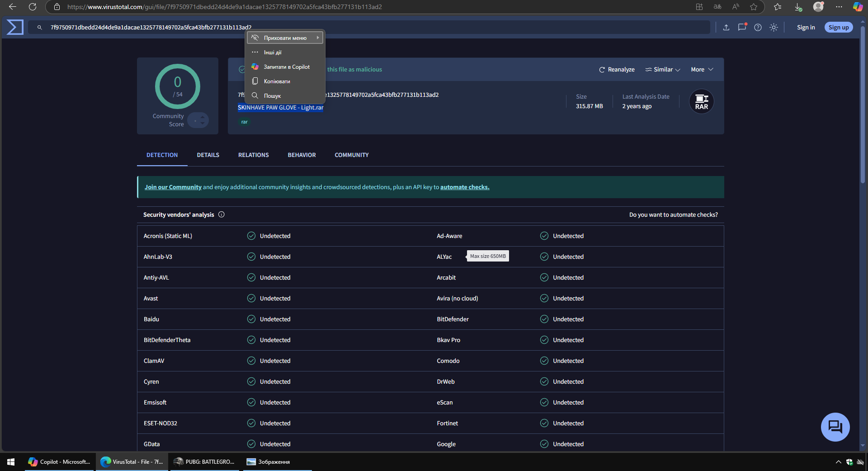Open the split screen icon in address bar
868x471 pixels.
(699, 7)
